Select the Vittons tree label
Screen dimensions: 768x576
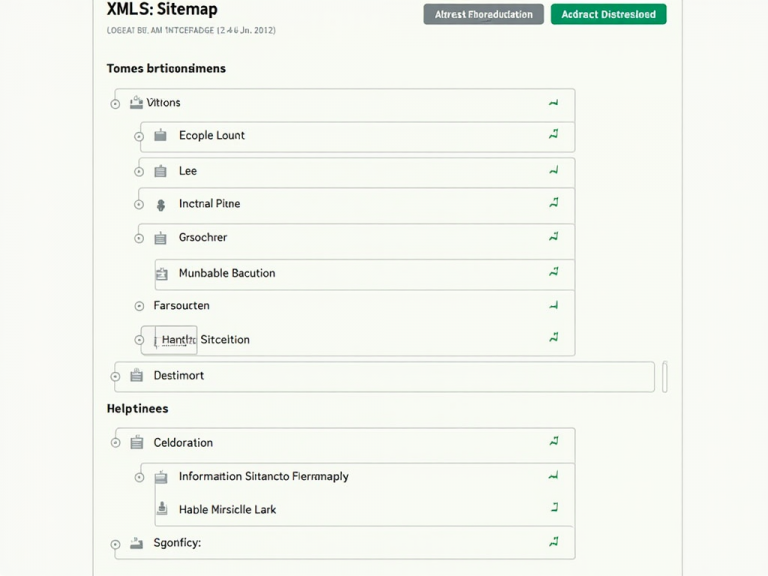(x=163, y=102)
